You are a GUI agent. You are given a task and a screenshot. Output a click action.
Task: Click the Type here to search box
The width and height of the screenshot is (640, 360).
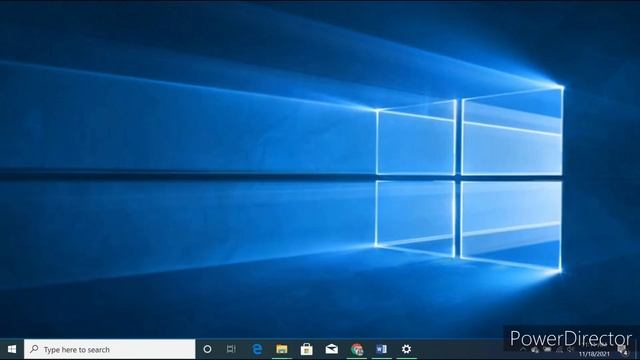pos(110,349)
